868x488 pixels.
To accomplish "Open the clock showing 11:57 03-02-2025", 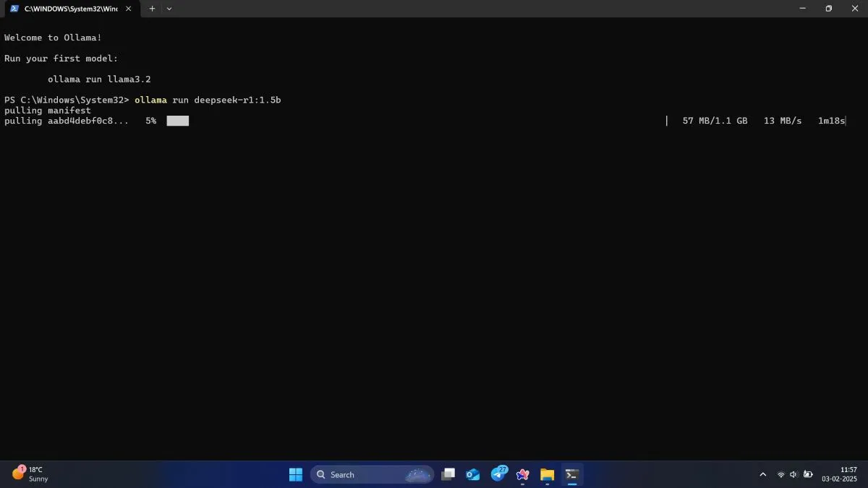I will coord(838,474).
